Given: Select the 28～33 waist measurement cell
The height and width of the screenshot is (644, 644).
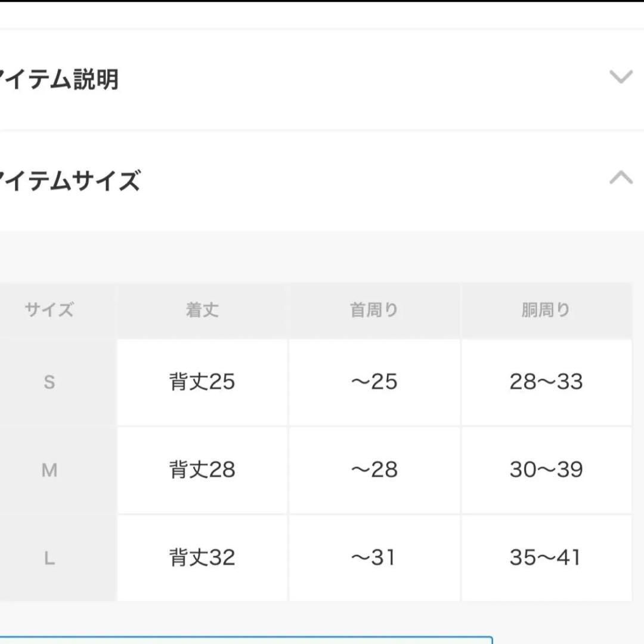Looking at the screenshot, I should coord(547,383).
